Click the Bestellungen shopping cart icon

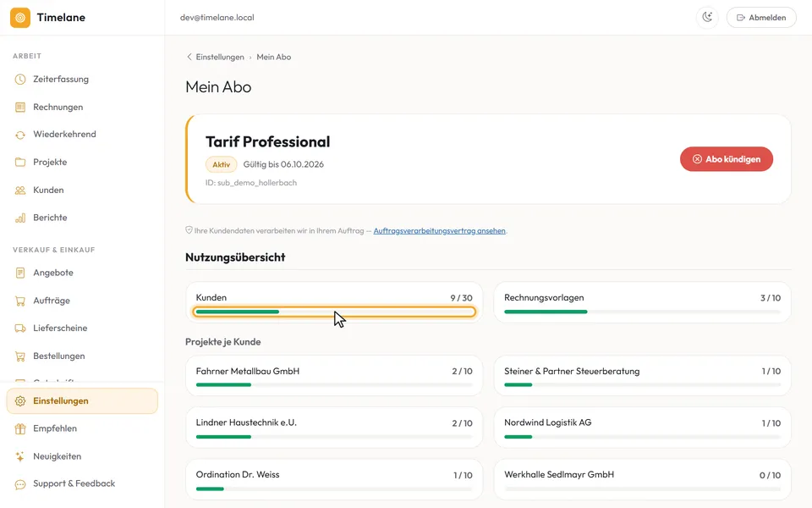point(20,356)
